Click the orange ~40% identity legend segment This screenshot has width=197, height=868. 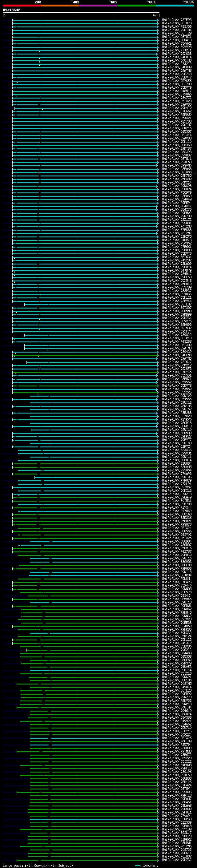[x=60, y=6]
